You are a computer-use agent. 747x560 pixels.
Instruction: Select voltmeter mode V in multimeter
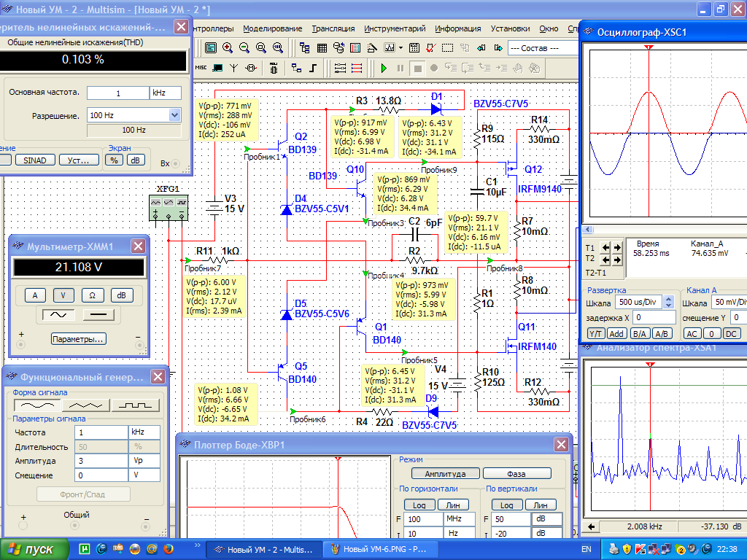(63, 295)
